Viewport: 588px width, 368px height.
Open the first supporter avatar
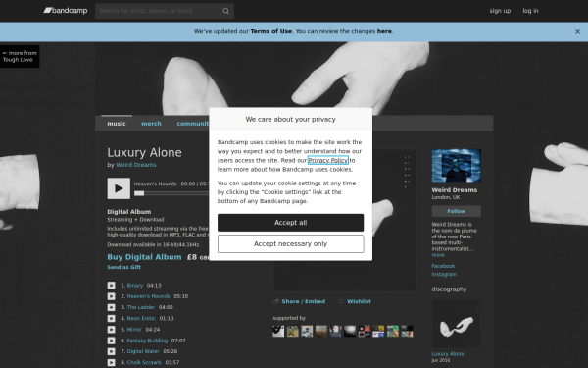click(278, 332)
